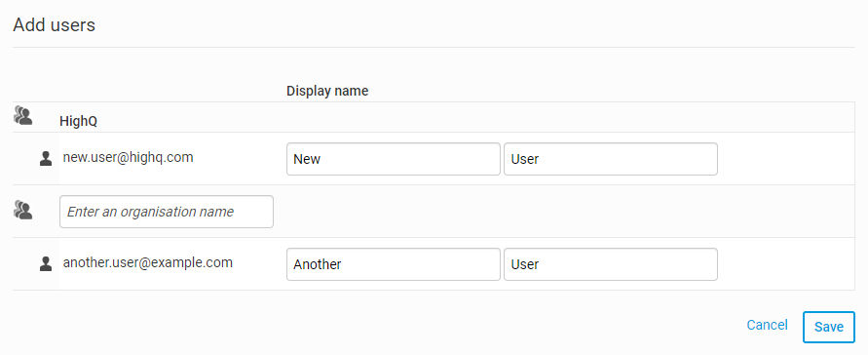This screenshot has height=355, width=868.
Task: Focus the first name field containing Another
Action: pyautogui.click(x=393, y=264)
